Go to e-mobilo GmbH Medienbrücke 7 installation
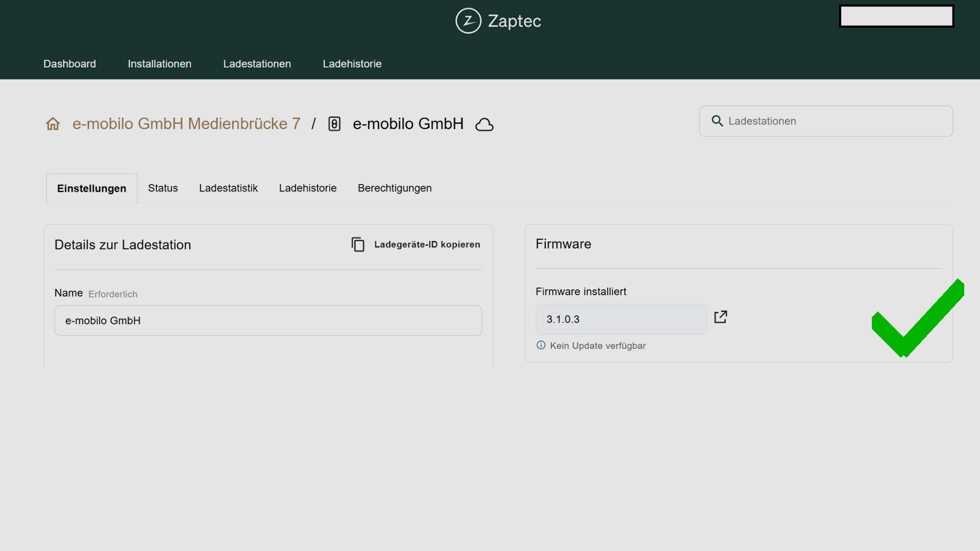Image resolution: width=980 pixels, height=551 pixels. pyautogui.click(x=186, y=124)
